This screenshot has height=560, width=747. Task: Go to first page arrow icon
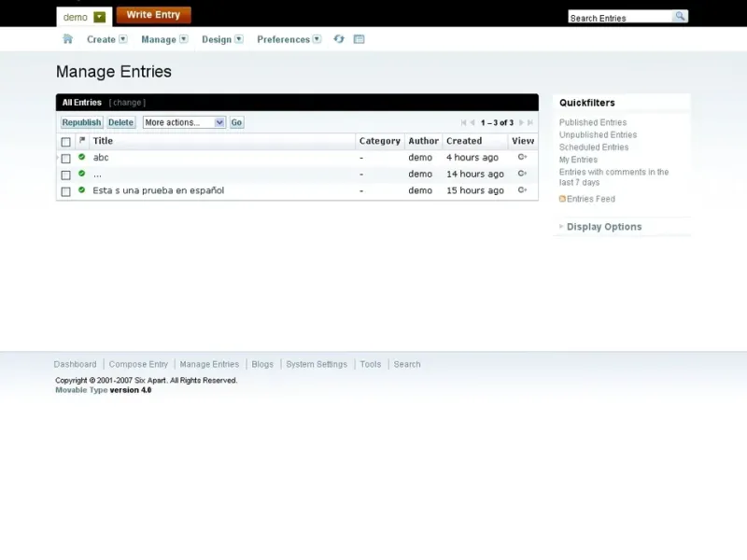tap(463, 122)
